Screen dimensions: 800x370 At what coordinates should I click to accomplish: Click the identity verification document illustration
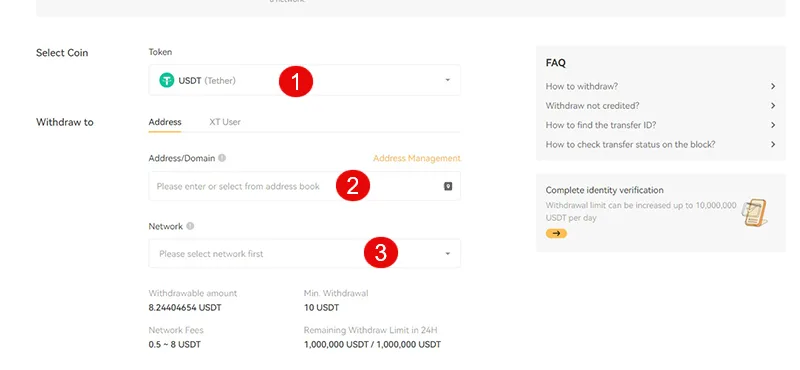pyautogui.click(x=755, y=212)
